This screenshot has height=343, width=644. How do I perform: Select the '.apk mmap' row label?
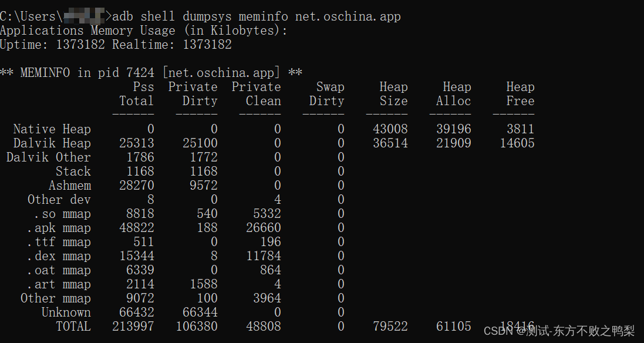click(59, 227)
